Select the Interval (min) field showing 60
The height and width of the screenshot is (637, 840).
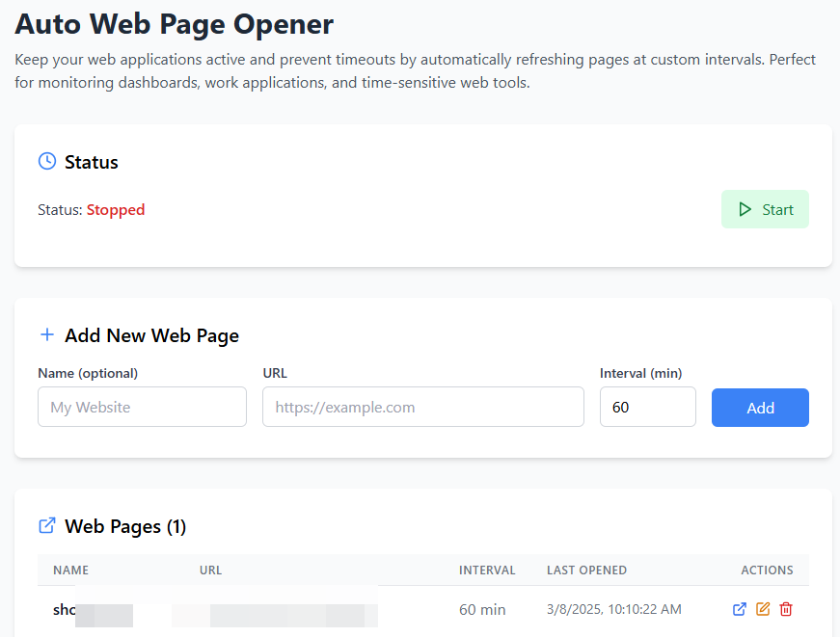coord(647,407)
